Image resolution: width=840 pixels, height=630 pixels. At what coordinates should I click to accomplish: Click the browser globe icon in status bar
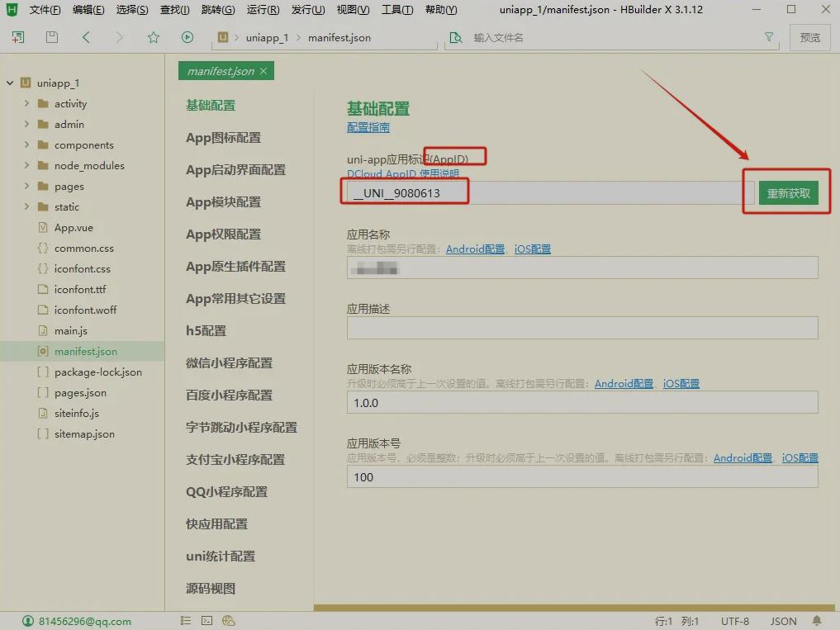(x=229, y=621)
